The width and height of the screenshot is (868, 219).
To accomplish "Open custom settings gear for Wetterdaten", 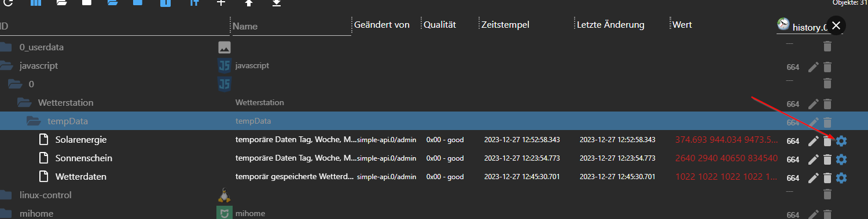I will 841,178.
